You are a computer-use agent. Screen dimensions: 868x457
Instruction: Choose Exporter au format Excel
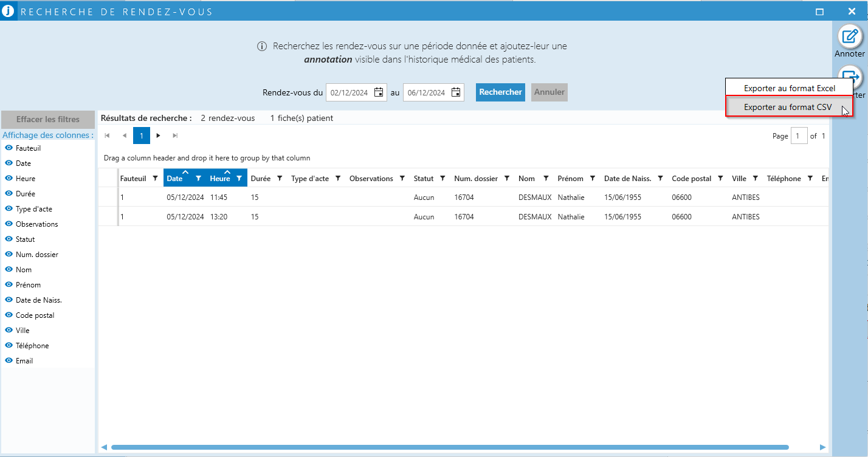point(789,88)
